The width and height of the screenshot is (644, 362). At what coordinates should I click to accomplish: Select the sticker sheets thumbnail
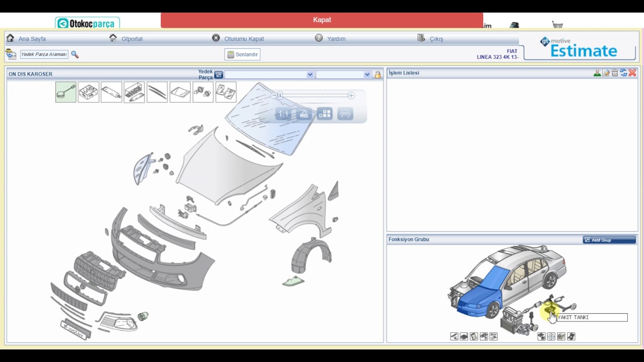pyautogui.click(x=226, y=93)
